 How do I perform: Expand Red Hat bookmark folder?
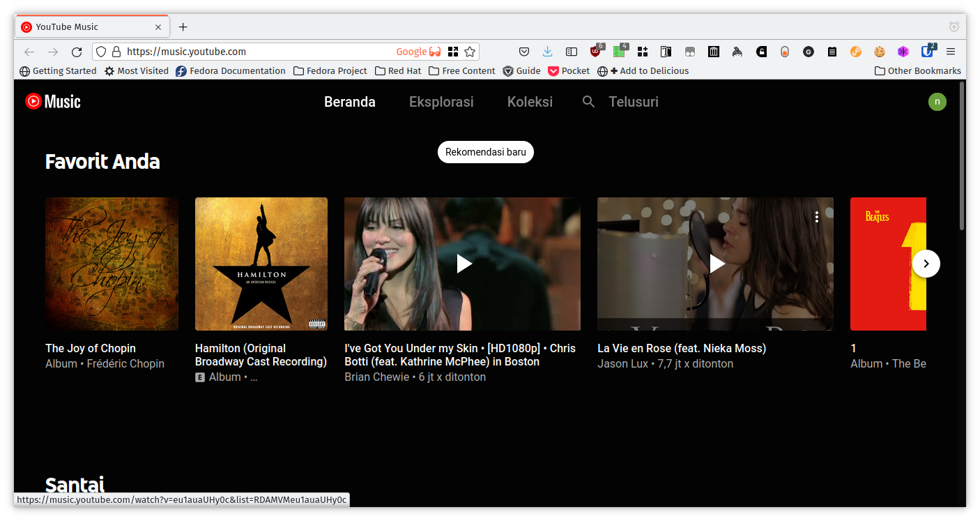[398, 70]
